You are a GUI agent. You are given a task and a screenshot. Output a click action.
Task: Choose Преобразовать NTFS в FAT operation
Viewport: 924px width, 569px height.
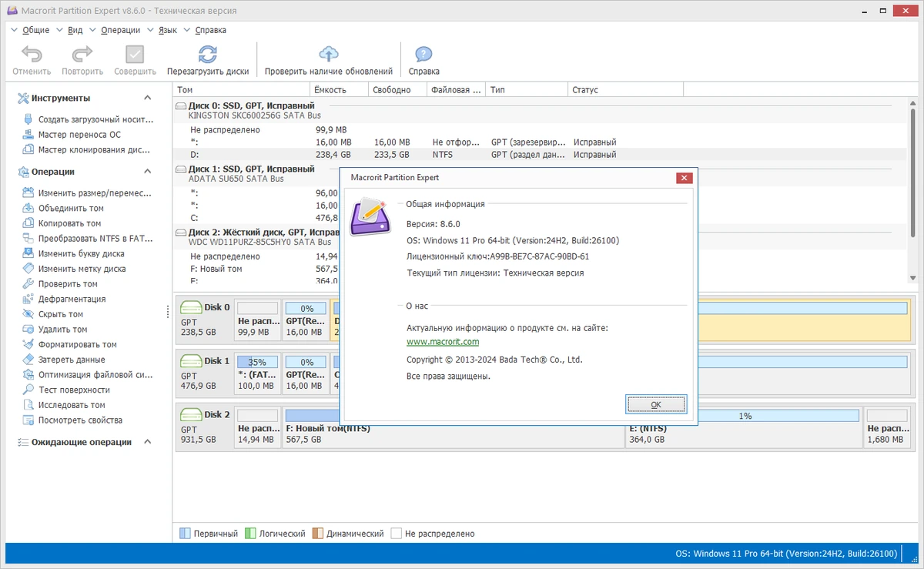click(x=87, y=239)
